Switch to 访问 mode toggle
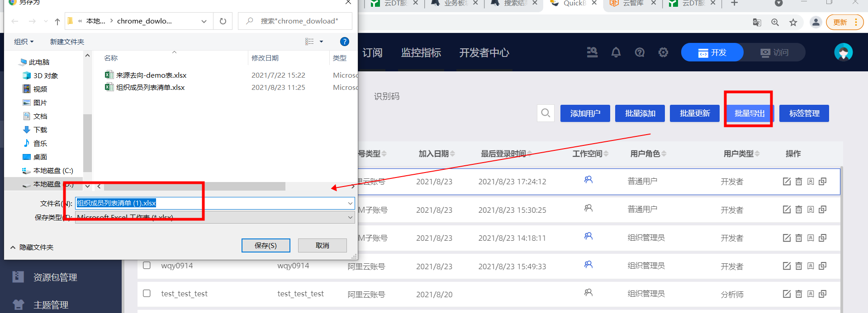The width and height of the screenshot is (868, 313). pos(774,52)
